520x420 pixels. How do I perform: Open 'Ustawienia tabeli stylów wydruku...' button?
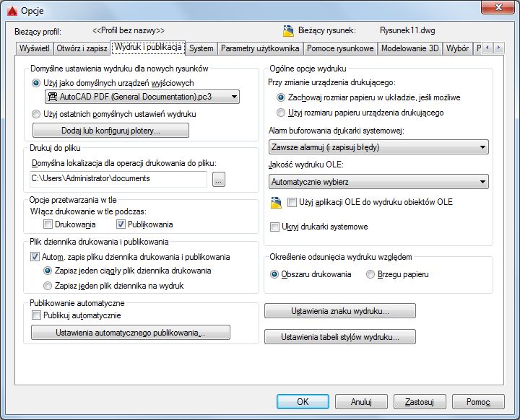[340, 337]
